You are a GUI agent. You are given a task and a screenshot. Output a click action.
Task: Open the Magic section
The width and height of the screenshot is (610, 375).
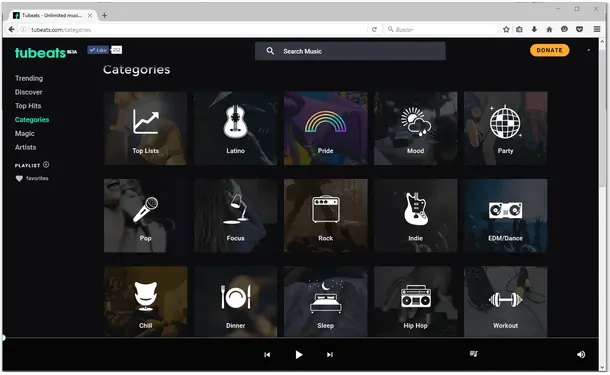click(x=25, y=133)
